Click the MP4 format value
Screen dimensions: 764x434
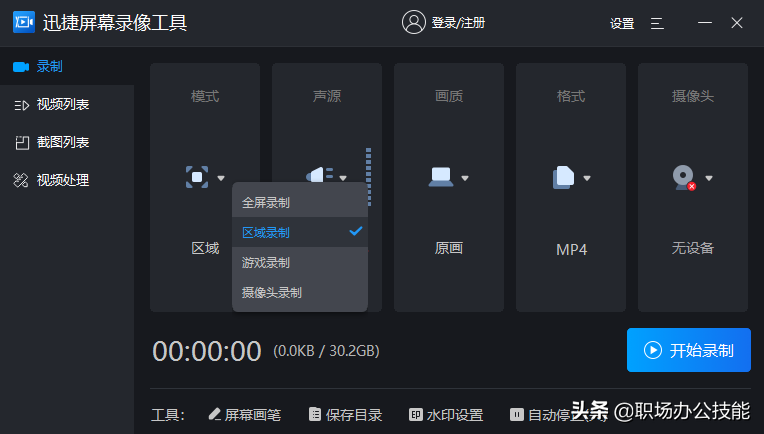[572, 249]
